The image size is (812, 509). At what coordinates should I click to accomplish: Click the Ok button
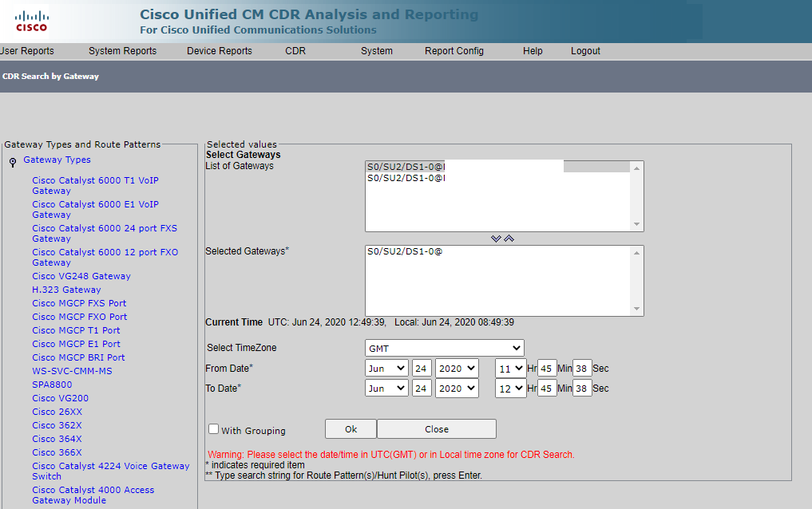coord(350,428)
